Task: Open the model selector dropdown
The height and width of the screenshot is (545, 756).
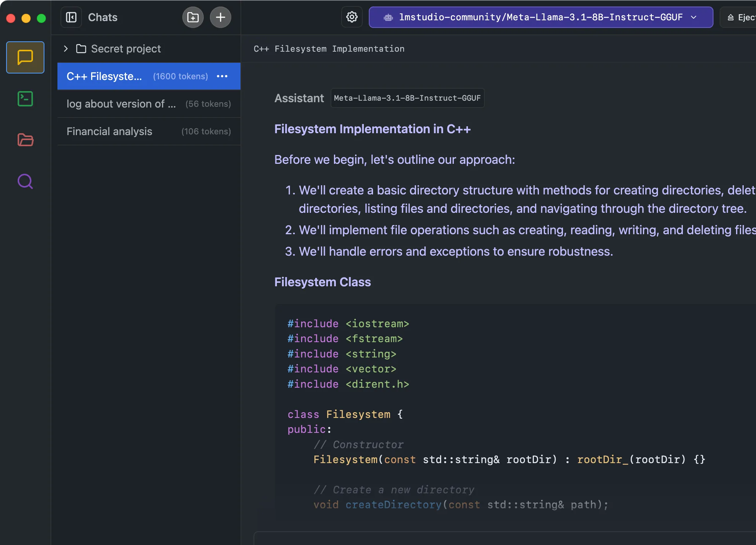Action: point(540,17)
